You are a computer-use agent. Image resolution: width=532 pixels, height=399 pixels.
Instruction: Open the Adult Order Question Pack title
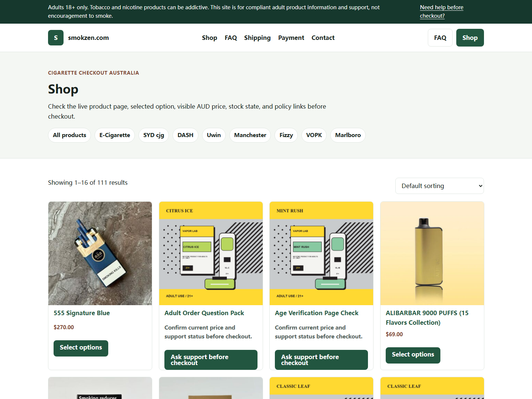pyautogui.click(x=204, y=313)
